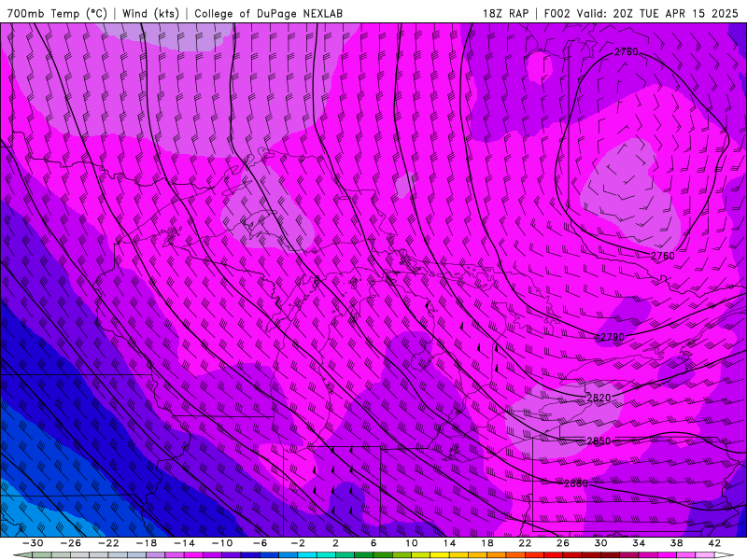Click the 30 color scale label
747x560 pixels.
click(x=600, y=543)
